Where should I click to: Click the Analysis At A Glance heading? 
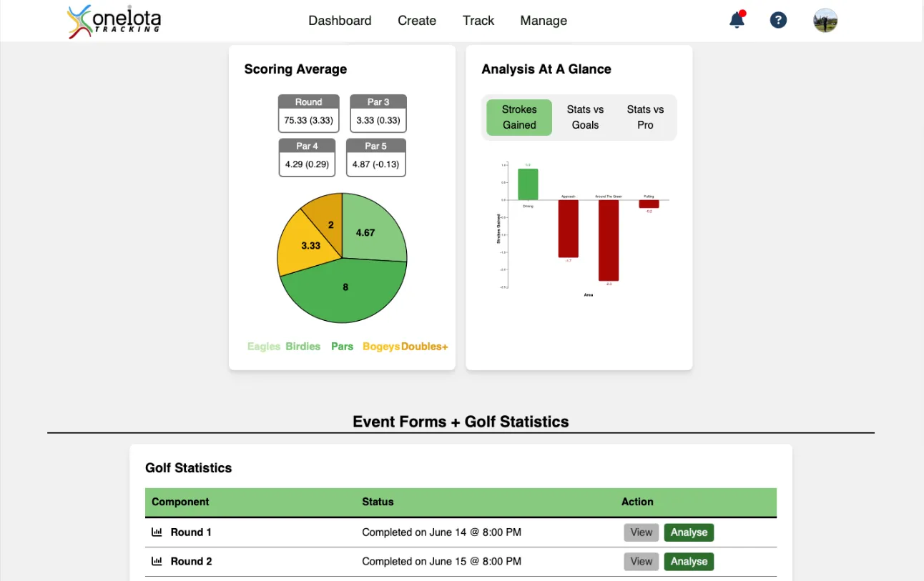pos(546,69)
